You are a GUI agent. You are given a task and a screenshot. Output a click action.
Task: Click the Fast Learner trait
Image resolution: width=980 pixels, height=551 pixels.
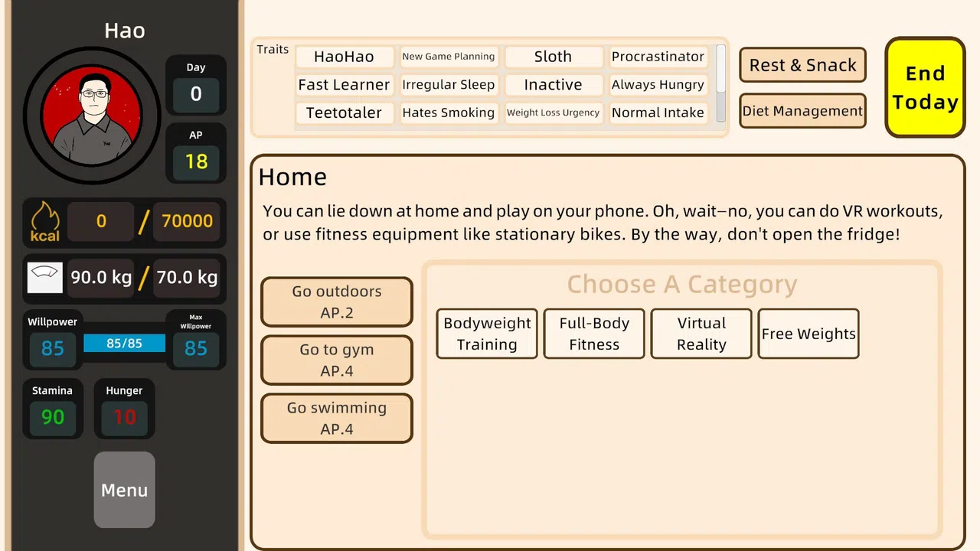[x=344, y=84]
